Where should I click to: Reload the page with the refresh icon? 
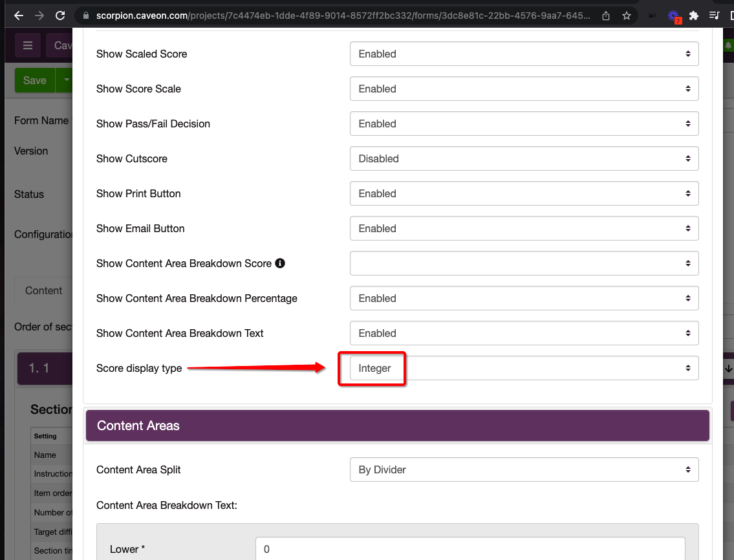pos(60,16)
